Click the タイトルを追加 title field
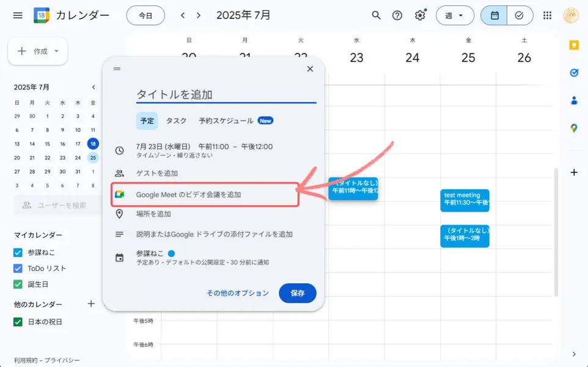Screen dimensions: 588x367 coord(226,94)
